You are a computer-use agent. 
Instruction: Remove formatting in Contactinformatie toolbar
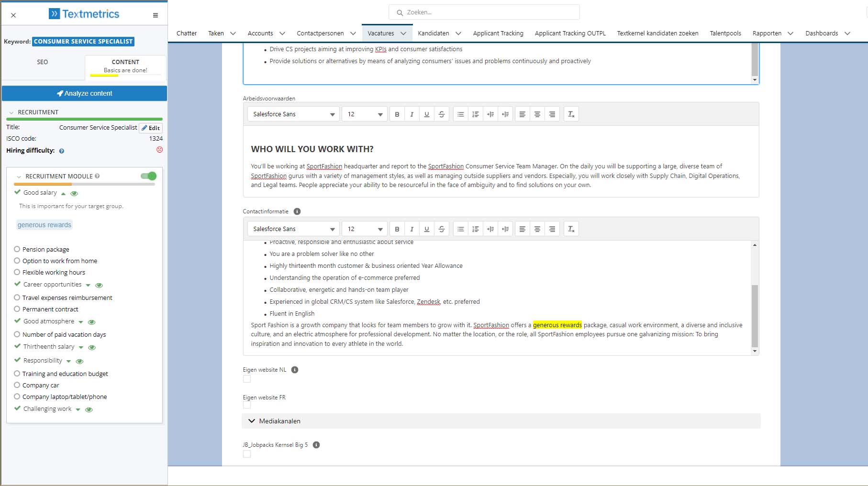(x=571, y=229)
